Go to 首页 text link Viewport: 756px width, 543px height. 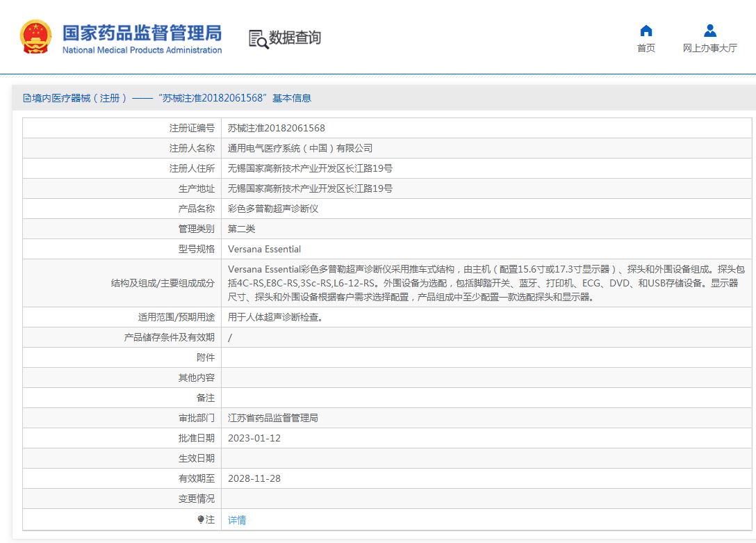[x=646, y=48]
